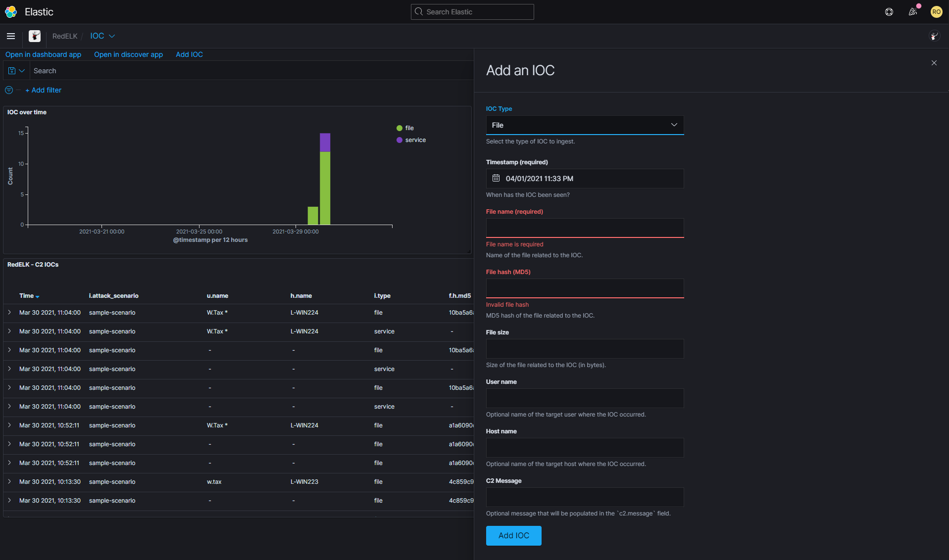Click h.name column header
949x560 pixels.
[301, 296]
